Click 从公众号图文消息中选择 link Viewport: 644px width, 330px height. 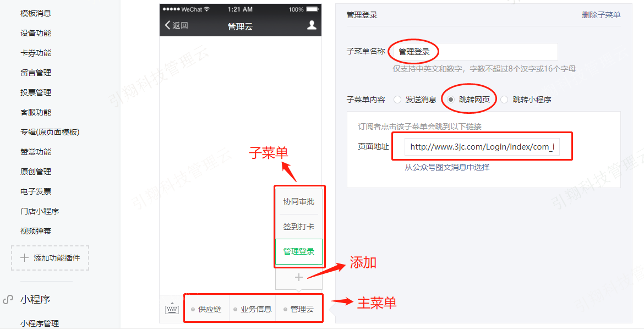(x=447, y=167)
